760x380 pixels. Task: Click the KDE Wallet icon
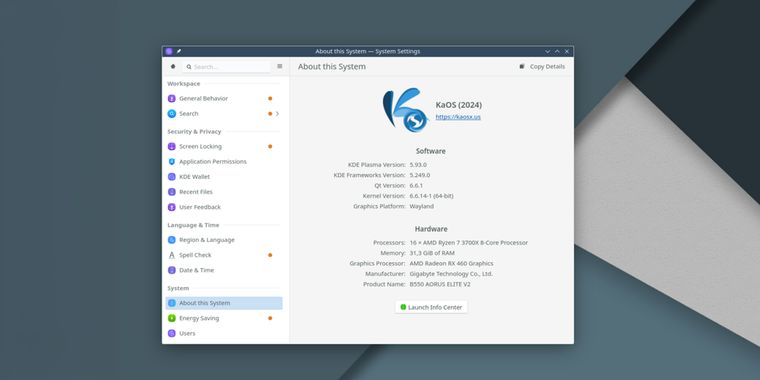pyautogui.click(x=172, y=177)
